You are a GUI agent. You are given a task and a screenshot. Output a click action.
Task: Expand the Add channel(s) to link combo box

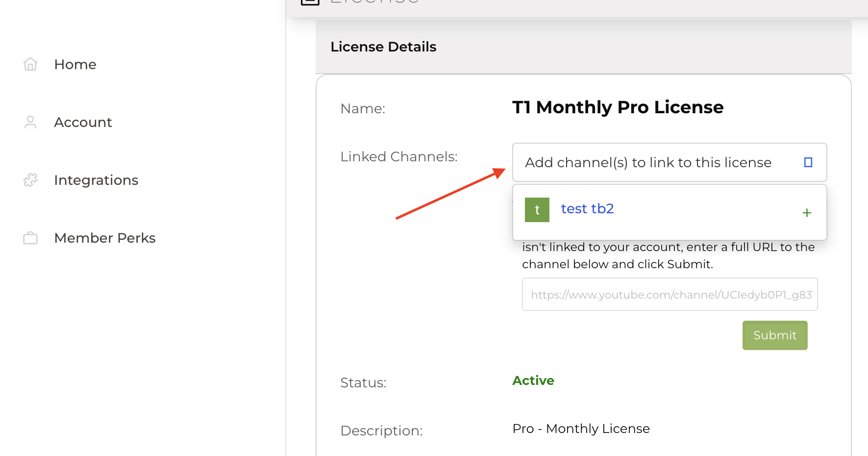670,162
